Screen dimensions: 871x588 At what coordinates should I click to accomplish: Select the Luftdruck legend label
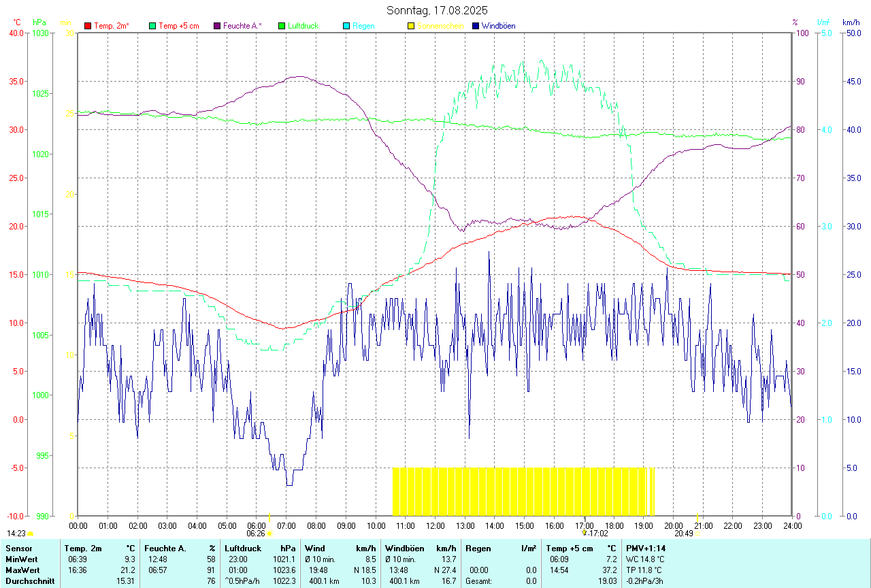[x=303, y=26]
